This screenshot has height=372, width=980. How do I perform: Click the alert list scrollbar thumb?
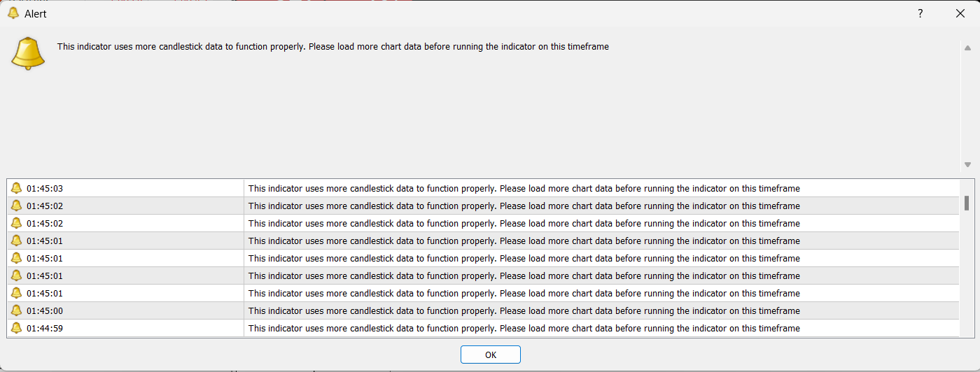click(967, 203)
